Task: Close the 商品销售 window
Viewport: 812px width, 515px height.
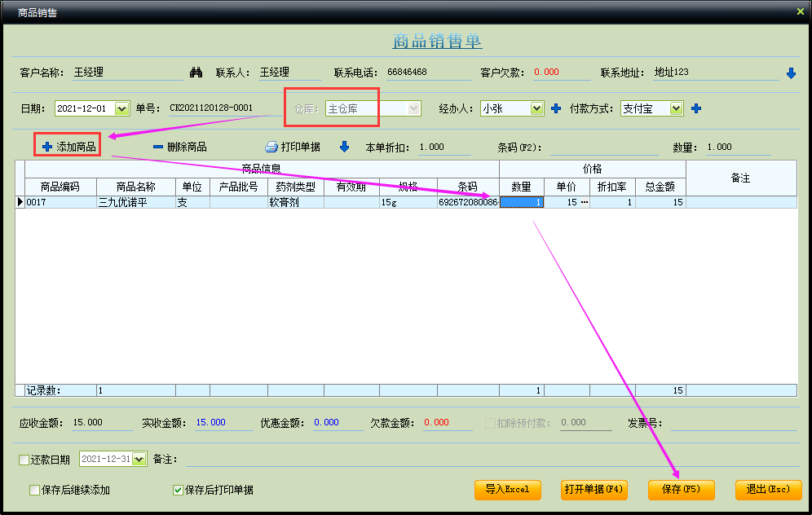Action: (x=800, y=11)
